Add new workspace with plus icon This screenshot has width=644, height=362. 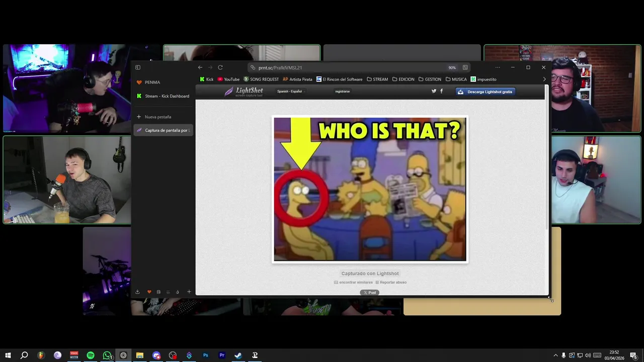click(x=189, y=292)
